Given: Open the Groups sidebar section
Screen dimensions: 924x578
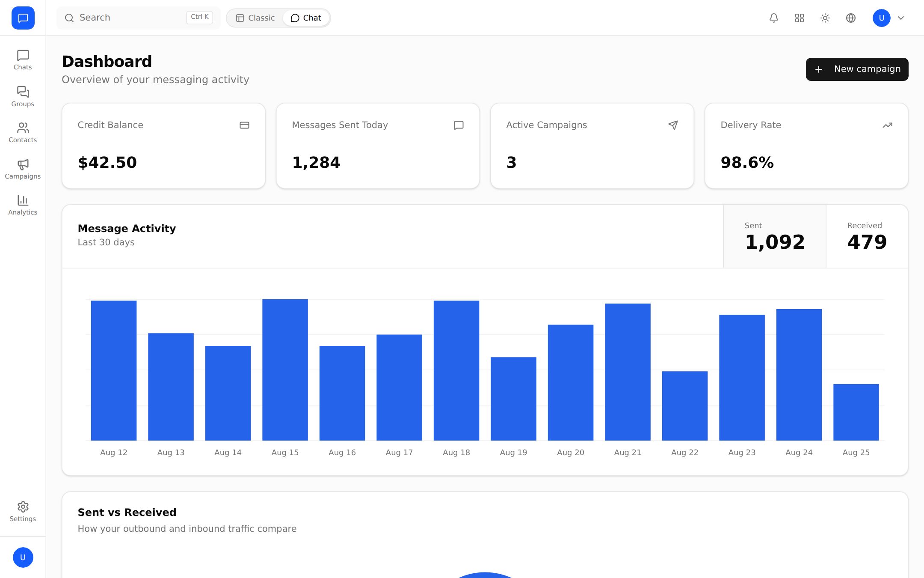Looking at the screenshot, I should (23, 96).
